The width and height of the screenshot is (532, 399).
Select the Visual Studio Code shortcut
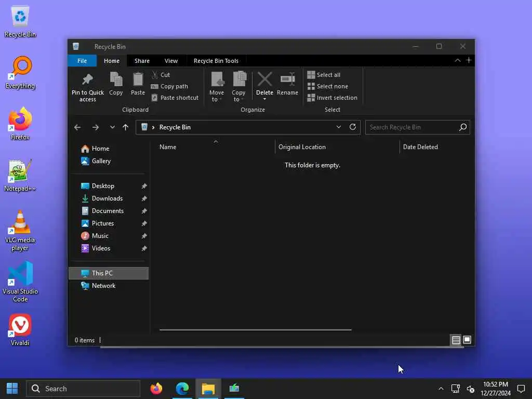[20, 282]
